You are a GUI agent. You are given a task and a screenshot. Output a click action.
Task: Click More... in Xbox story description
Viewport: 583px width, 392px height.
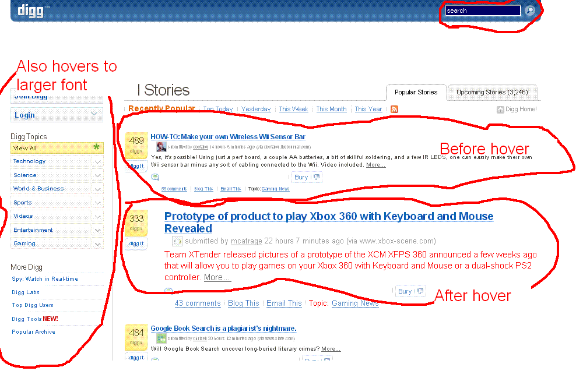pos(217,277)
